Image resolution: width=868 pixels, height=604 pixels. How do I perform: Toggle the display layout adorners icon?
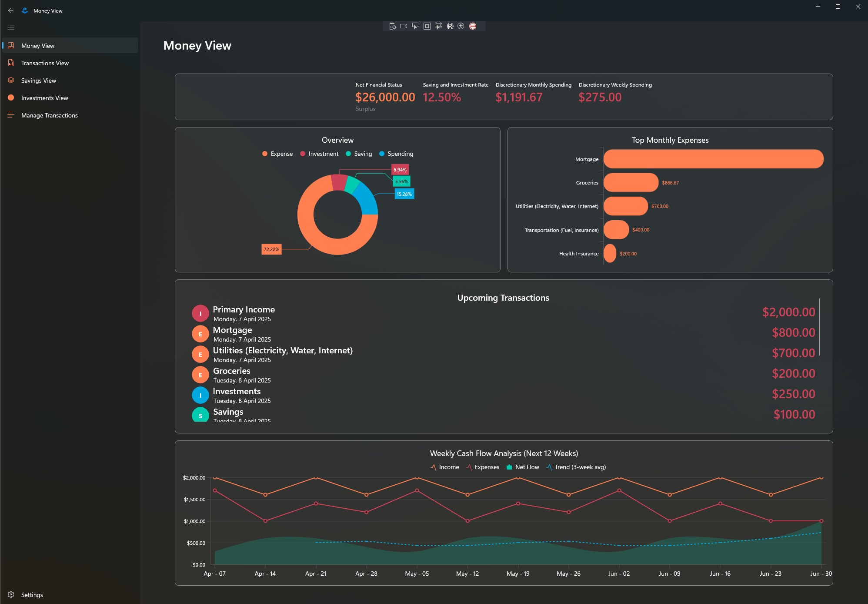(x=427, y=26)
